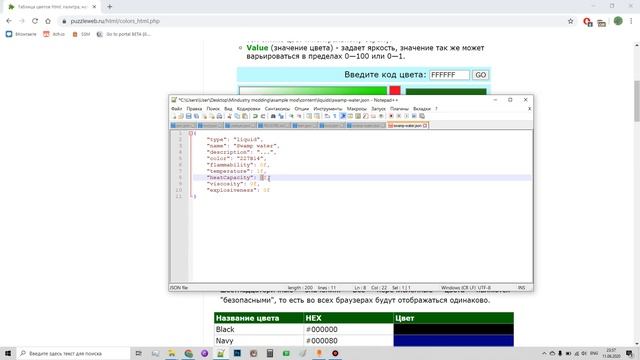Undo the last edit via Notepad++ toolbar
Viewport: 640px width, 360px height.
(256, 116)
